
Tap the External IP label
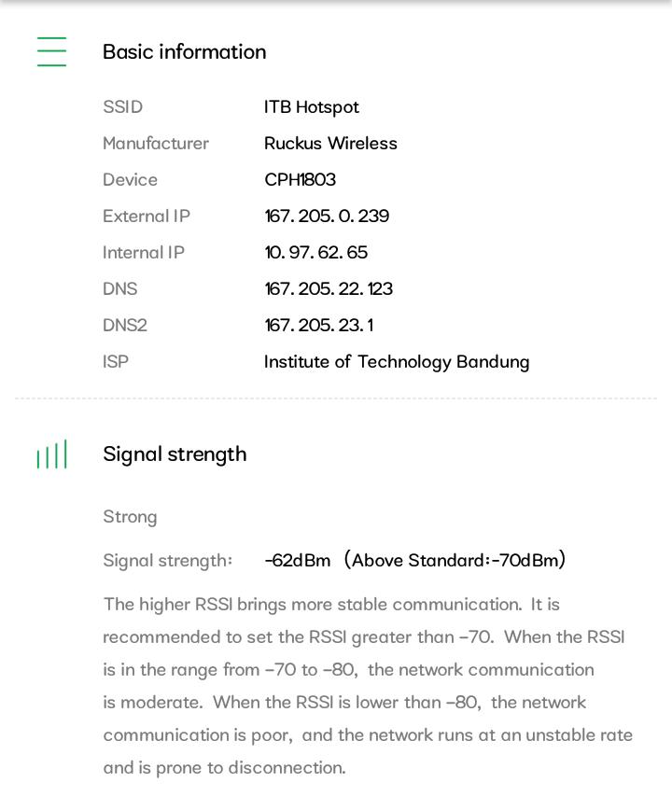point(146,216)
